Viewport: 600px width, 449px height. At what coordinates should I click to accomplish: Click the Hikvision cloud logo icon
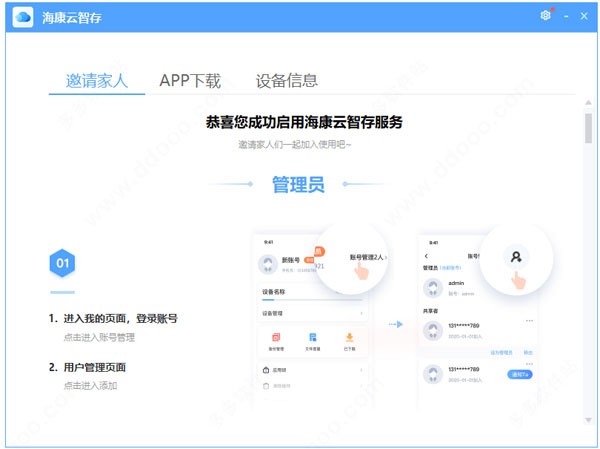click(23, 17)
